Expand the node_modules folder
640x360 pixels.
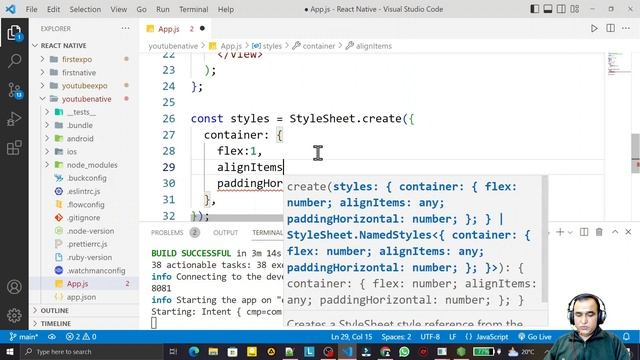click(x=92, y=165)
